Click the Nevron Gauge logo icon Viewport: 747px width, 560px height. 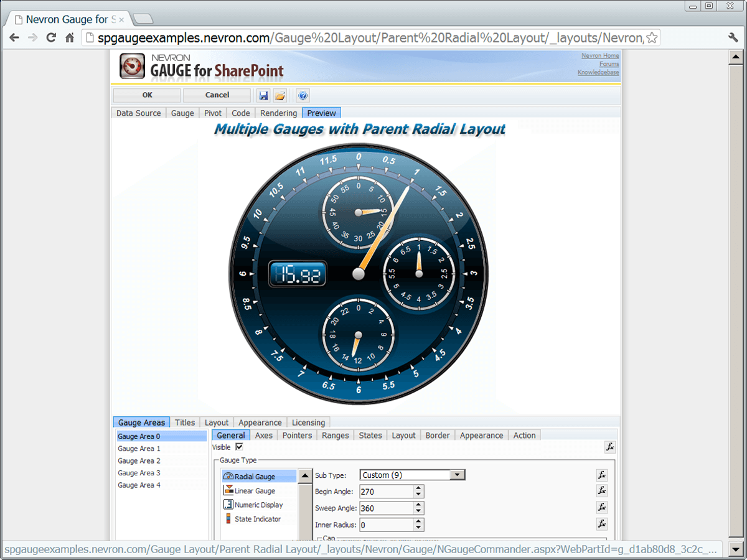[x=132, y=66]
